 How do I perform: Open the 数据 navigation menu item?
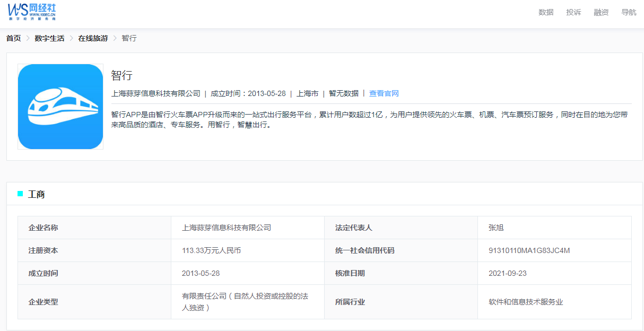(546, 12)
